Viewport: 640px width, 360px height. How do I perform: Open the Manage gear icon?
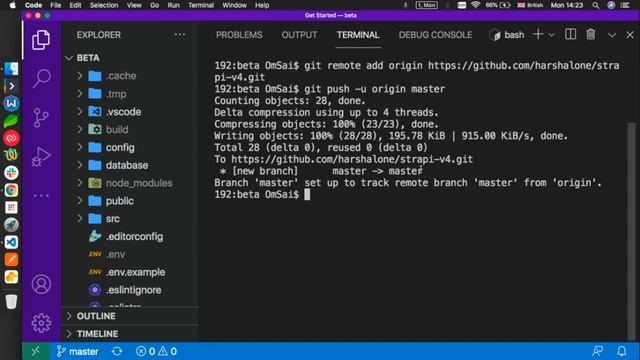(x=41, y=323)
